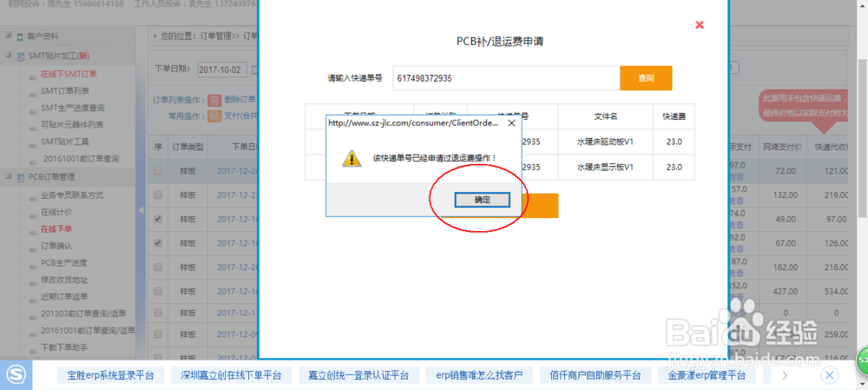This screenshot has height=390, width=868.
Task: Click the Sogou S logo icon
Action: pyautogui.click(x=16, y=375)
